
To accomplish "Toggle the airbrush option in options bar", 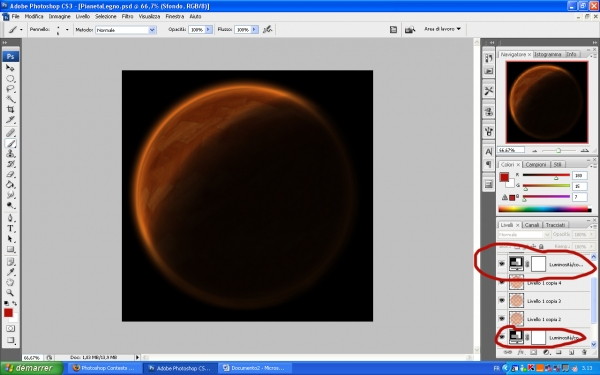I will point(267,29).
